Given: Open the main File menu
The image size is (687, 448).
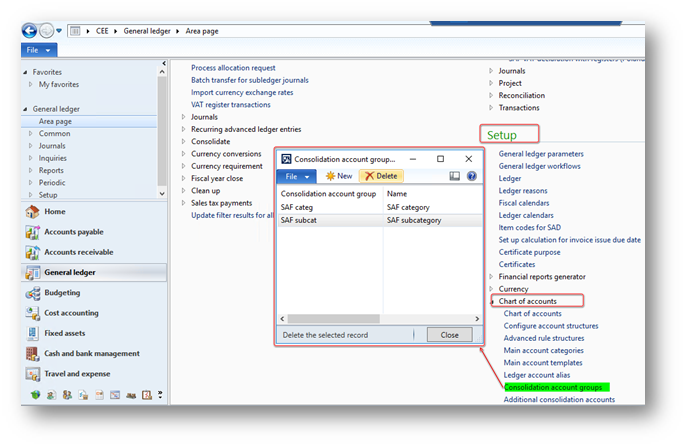Looking at the screenshot, I should point(39,50).
